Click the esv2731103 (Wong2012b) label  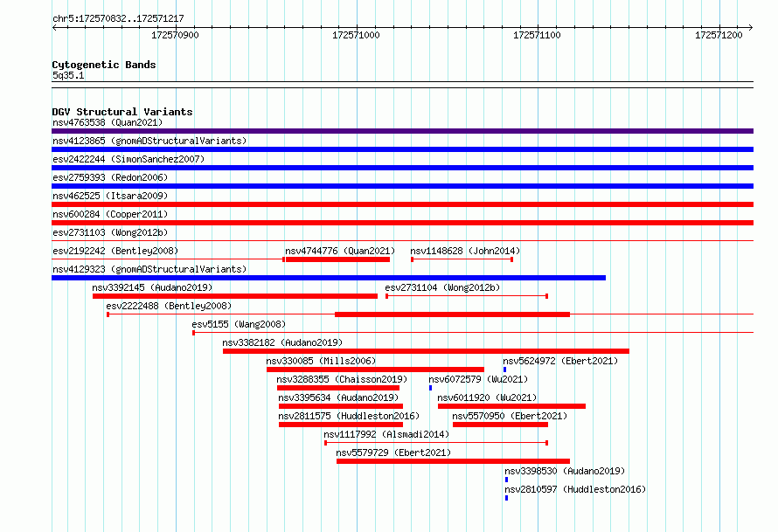pos(110,232)
